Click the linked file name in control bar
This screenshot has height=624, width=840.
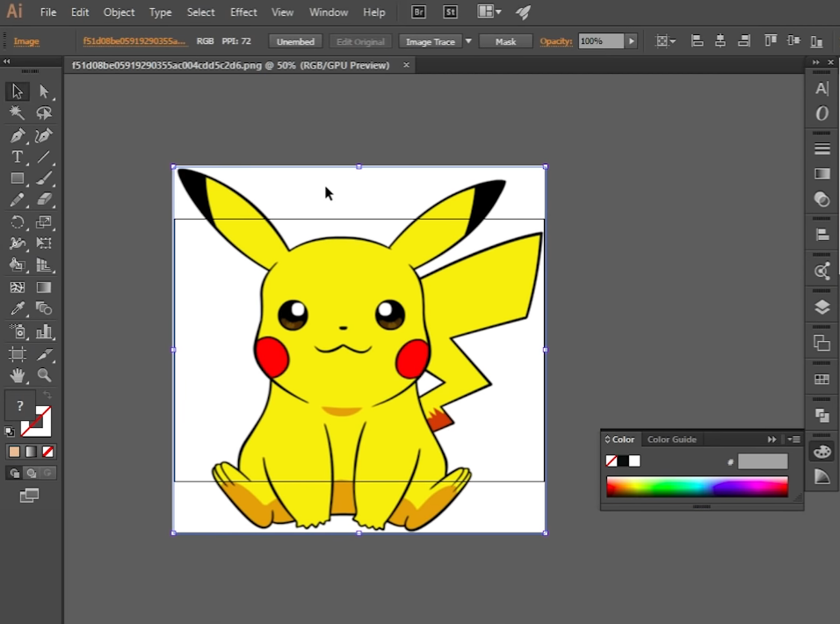click(x=134, y=41)
